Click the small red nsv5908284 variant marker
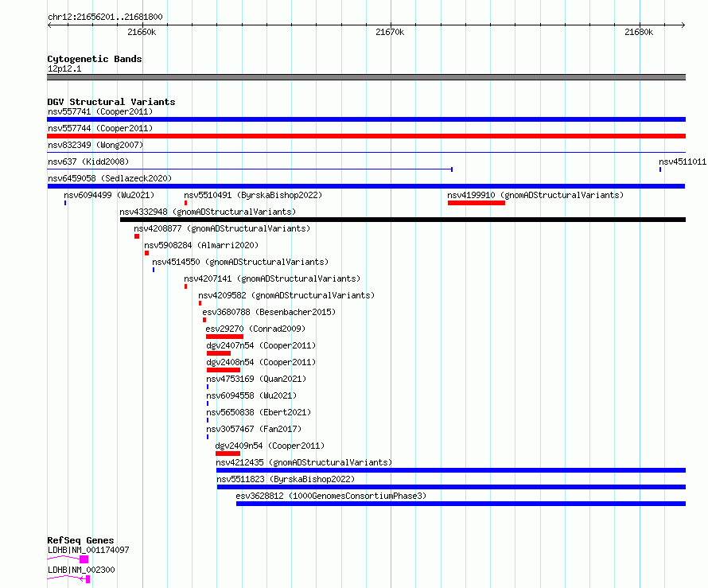Screen dimensions: 708x588 pos(146,253)
